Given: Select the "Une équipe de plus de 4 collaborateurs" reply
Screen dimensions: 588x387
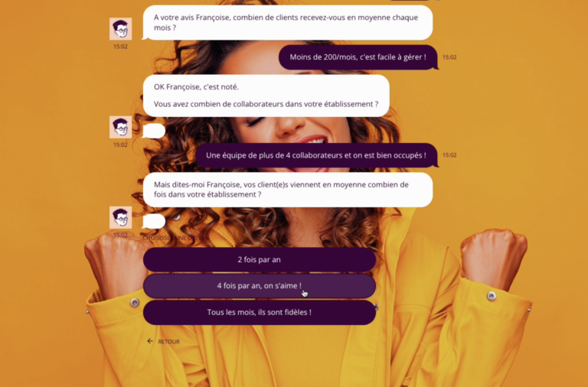Looking at the screenshot, I should 317,155.
